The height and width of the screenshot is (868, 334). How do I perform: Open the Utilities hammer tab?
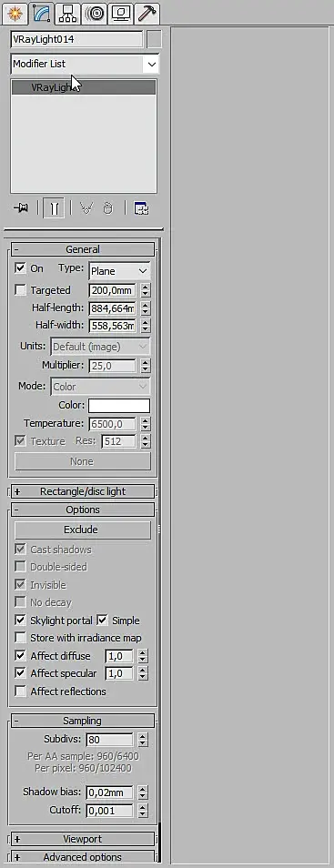[x=147, y=14]
